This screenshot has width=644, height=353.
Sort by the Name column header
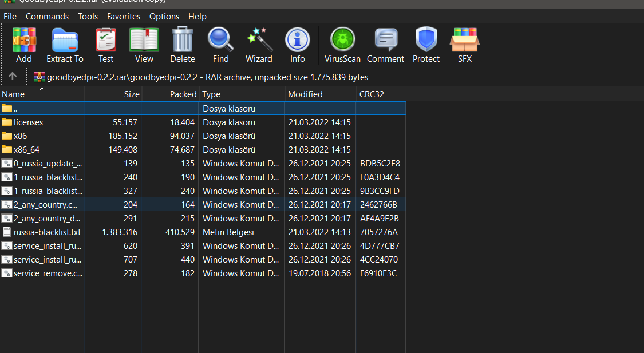point(42,94)
